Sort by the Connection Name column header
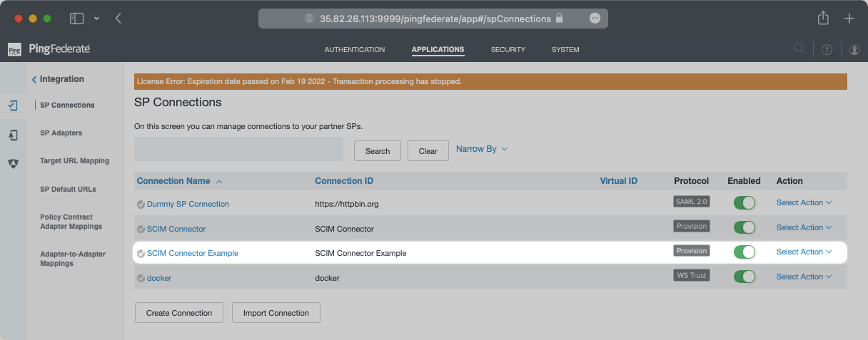The image size is (868, 340). 173,181
